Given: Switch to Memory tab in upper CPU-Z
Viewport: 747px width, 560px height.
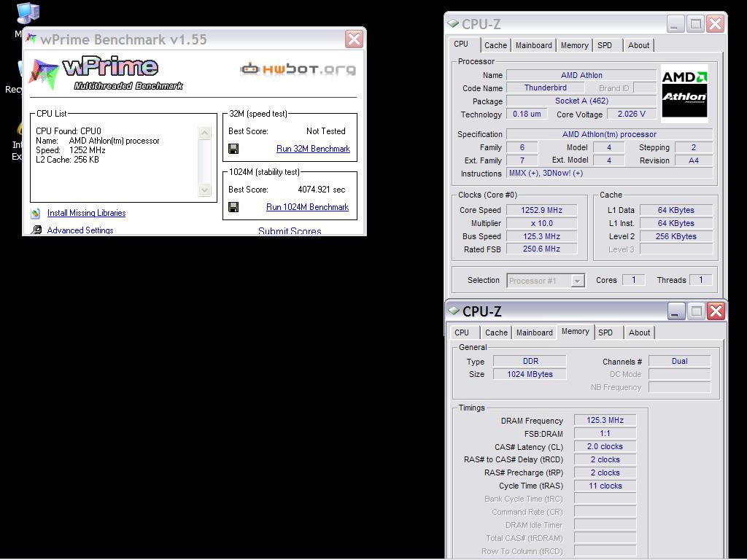Looking at the screenshot, I should pos(574,45).
